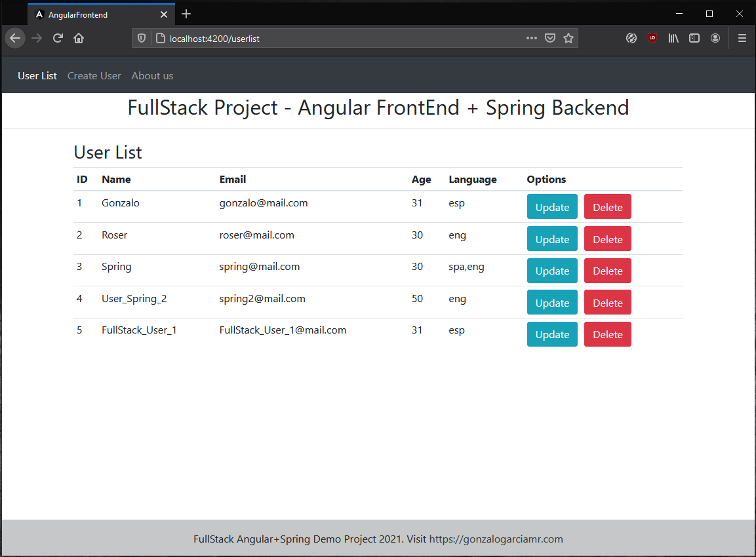The width and height of the screenshot is (756, 557).
Task: Select the AngularFrontend browser tab
Action: click(x=98, y=14)
